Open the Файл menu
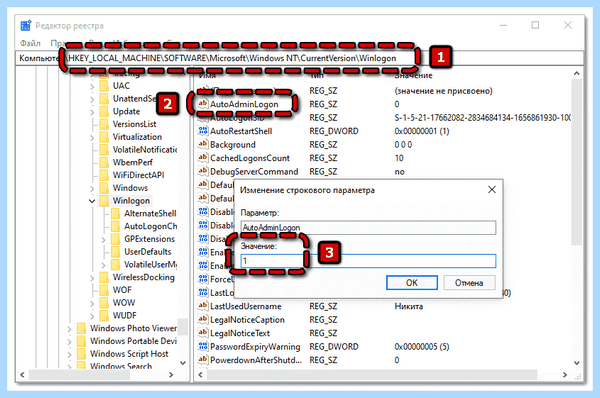This screenshot has width=600, height=398. [x=30, y=43]
